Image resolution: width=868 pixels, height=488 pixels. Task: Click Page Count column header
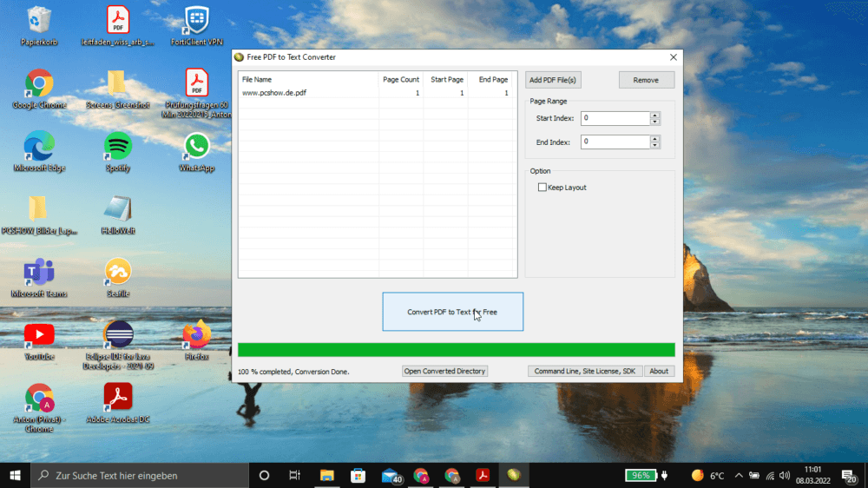pyautogui.click(x=401, y=79)
